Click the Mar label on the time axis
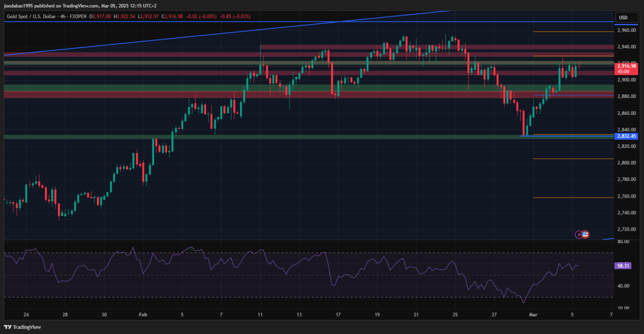The width and height of the screenshot is (644, 334). [x=532, y=315]
